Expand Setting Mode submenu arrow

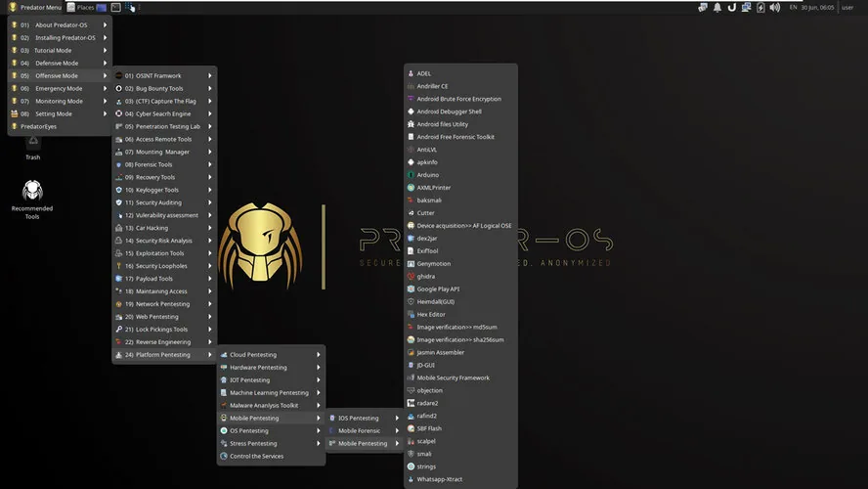click(105, 114)
